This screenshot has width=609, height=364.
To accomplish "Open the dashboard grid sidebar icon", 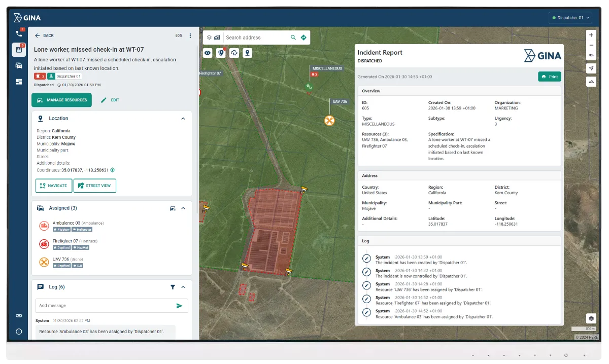I will click(19, 82).
